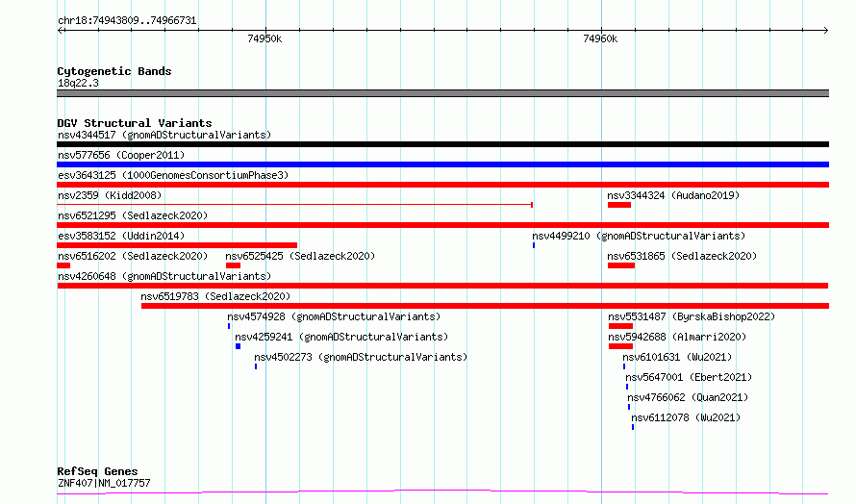Open nsv6101631 (Wu2021) label
This screenshot has width=856, height=504.
point(677,357)
